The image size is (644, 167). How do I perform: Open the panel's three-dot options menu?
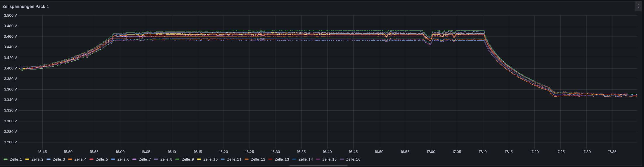(x=638, y=6)
